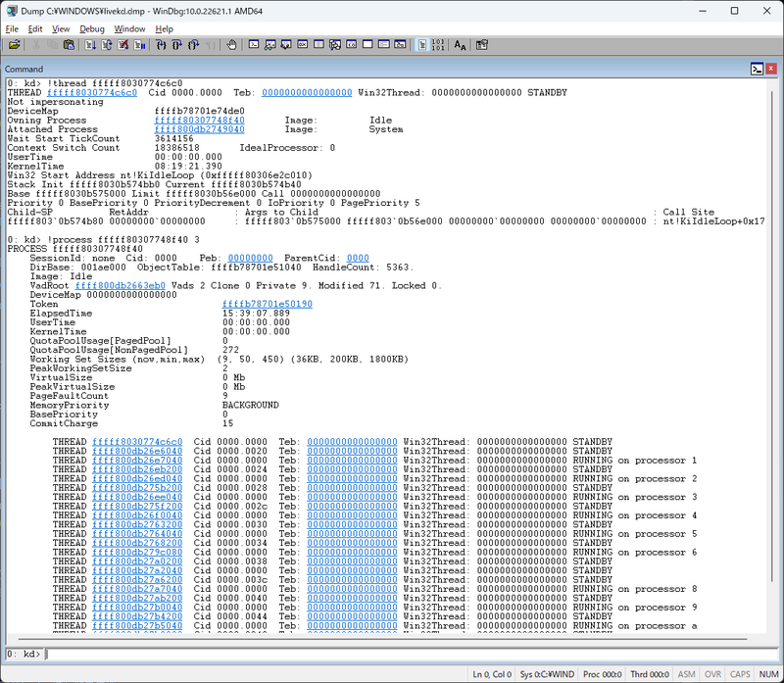Screen dimensions: 784x683
Task: Open the Call Stack window toolbar icon
Action: (335, 45)
